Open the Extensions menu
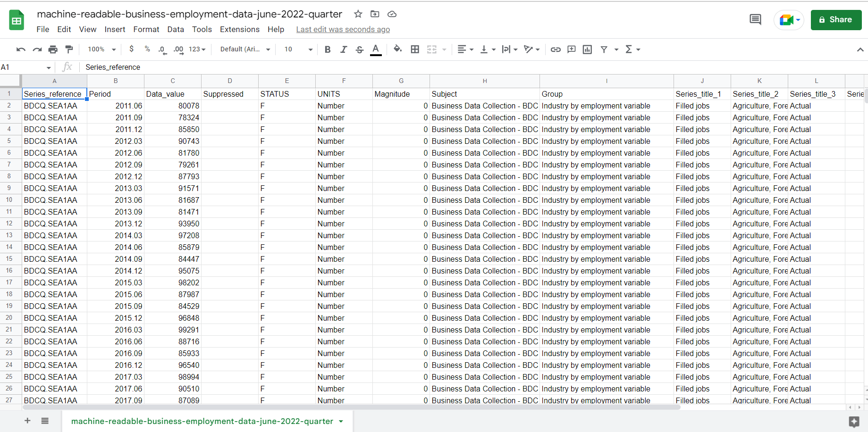 click(239, 29)
